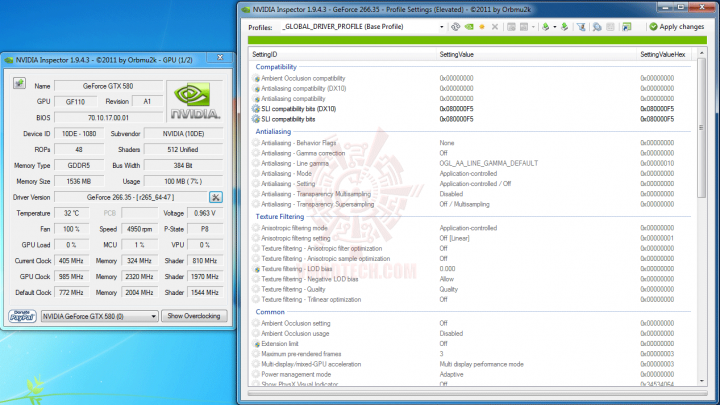Click the Texture Filtering group header
The height and width of the screenshot is (405, 720).
(280, 217)
